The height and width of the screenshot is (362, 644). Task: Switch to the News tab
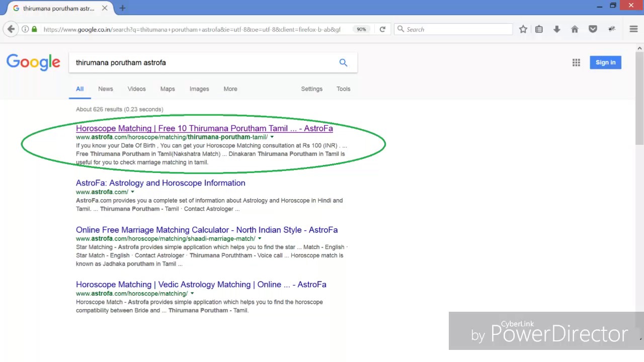(106, 88)
